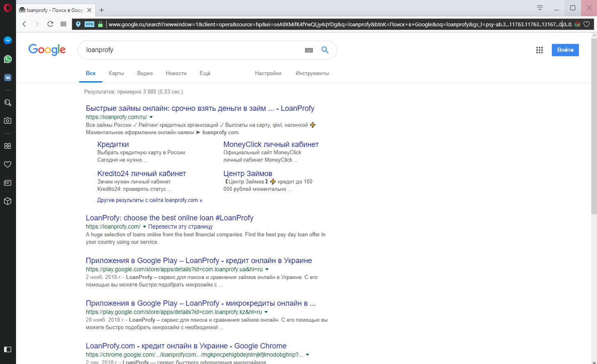This screenshot has height=364, width=597.
Task: Open the Google apps grid
Action: (540, 50)
